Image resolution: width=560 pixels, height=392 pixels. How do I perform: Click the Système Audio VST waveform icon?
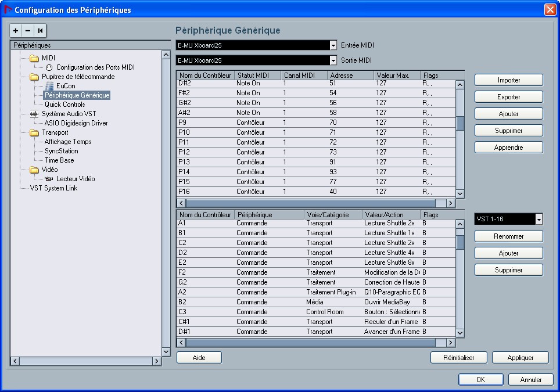34,114
